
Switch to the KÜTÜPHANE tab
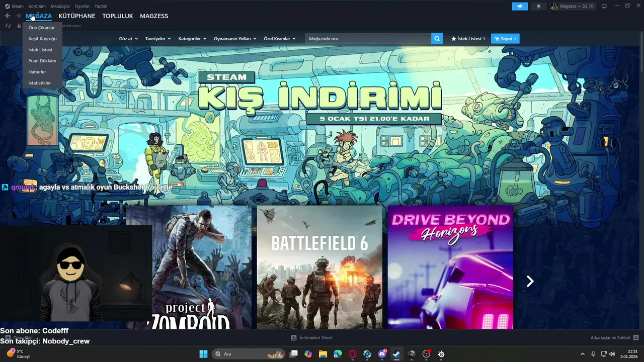coord(77,16)
